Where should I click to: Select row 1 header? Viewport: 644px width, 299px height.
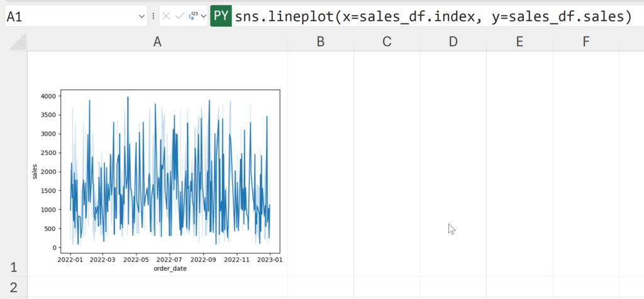coord(13,268)
